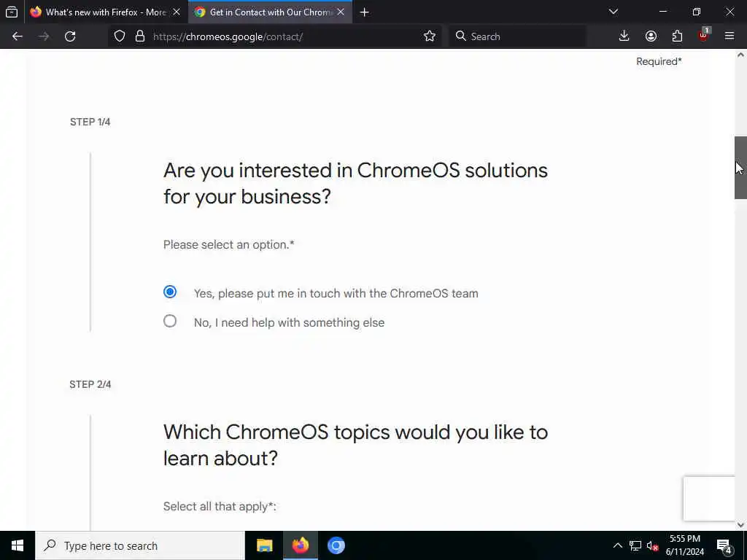Click the 'Required*' note
This screenshot has height=560, width=747.
click(659, 61)
